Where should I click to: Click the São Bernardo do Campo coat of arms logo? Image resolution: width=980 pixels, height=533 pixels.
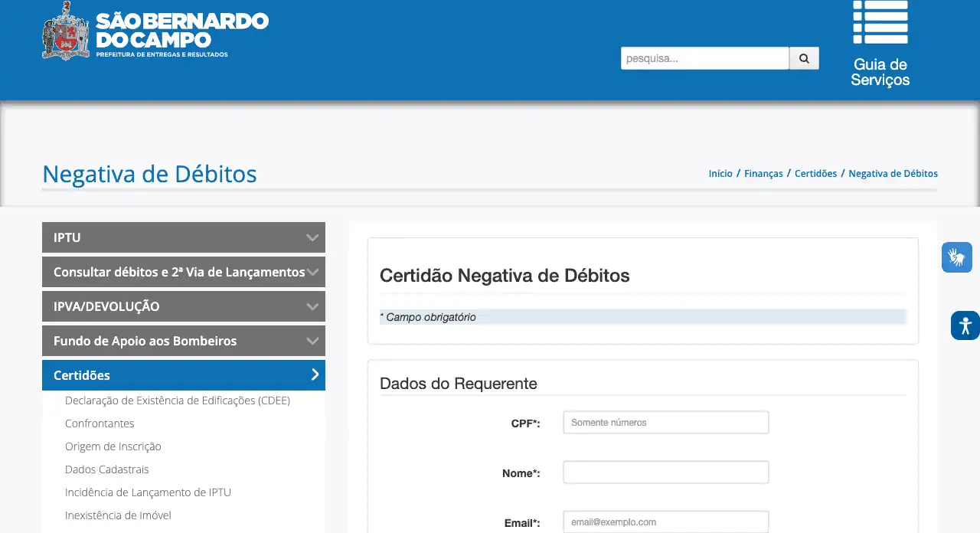coord(65,31)
